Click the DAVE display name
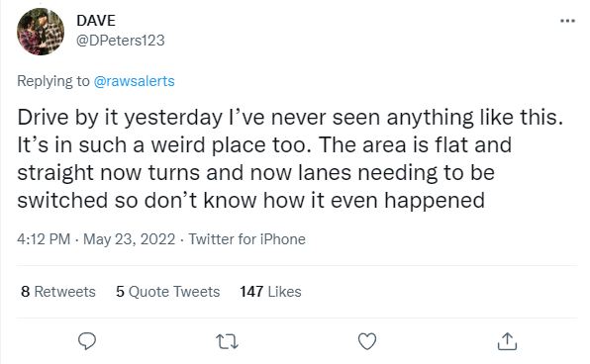 tap(96, 21)
